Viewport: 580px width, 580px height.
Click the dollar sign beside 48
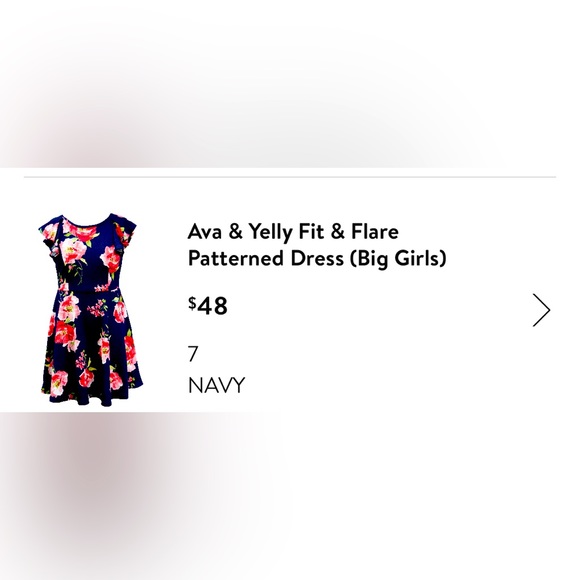(x=192, y=303)
